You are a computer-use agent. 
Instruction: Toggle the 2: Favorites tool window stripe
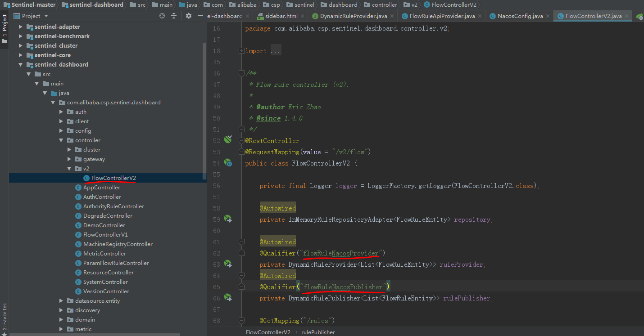[5, 318]
